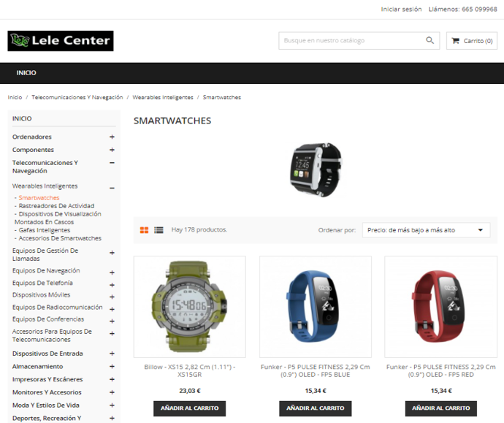Go to Wearables Inteligentes breadcrumb link
Image resolution: width=504 pixels, height=423 pixels.
coord(163,97)
